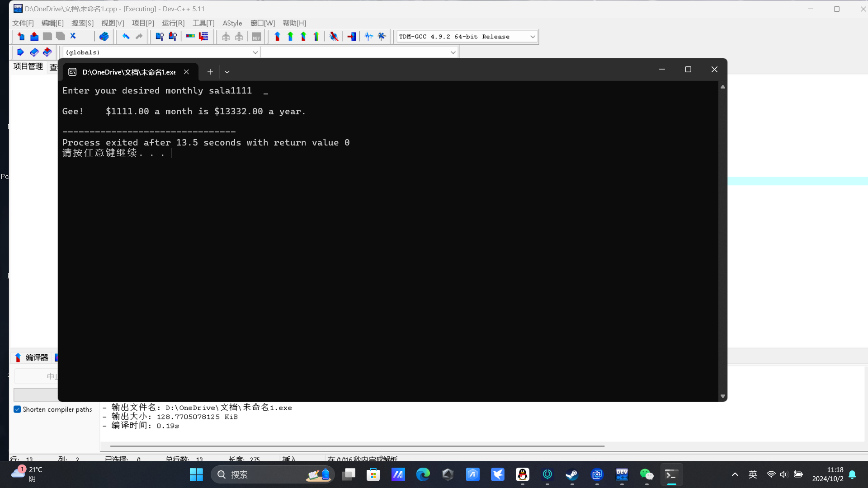Click the Print icon in toolbar
The height and width of the screenshot is (488, 868).
(104, 37)
